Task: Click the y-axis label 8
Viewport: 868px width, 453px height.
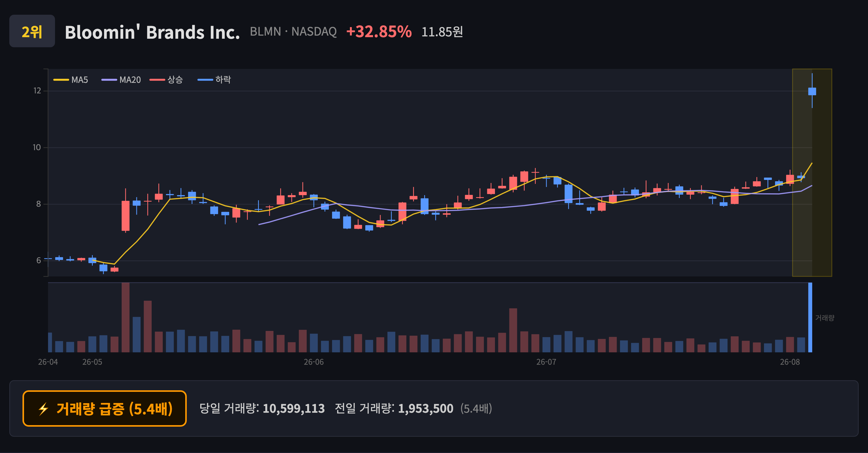Action: click(39, 204)
